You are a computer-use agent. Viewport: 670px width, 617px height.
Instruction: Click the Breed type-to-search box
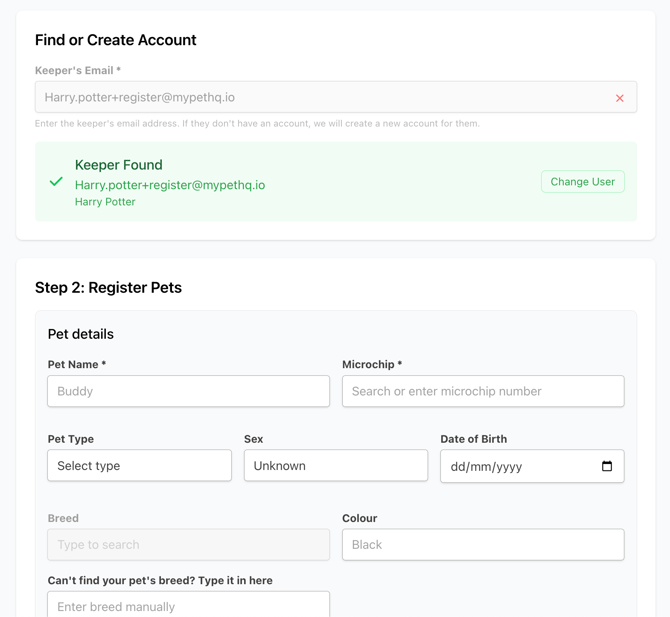coord(188,545)
